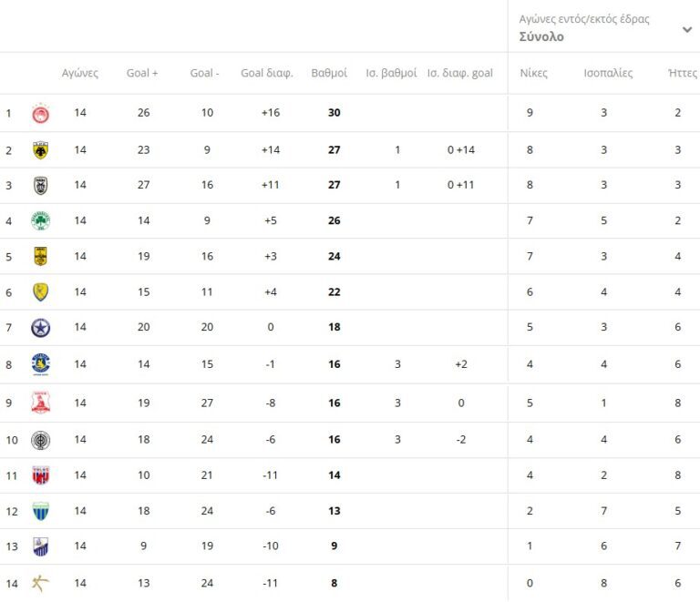Click the yellow team logo in row 5
Viewport: 700px width, 602px height.
(41, 257)
